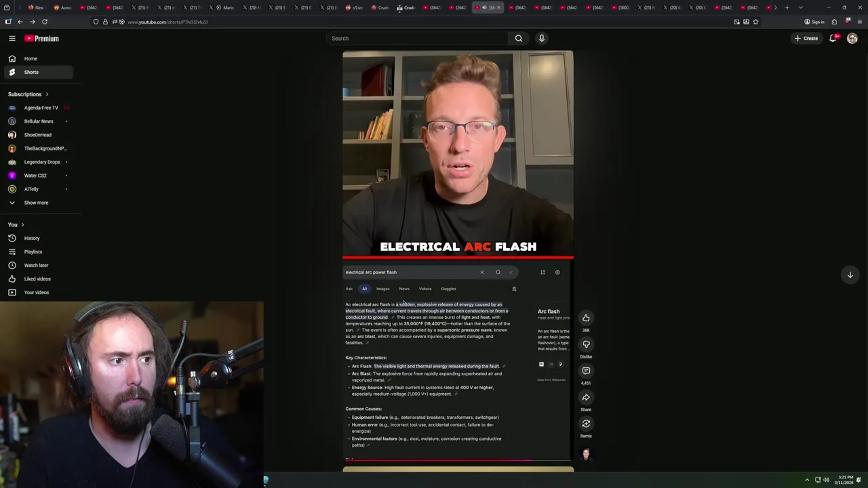Go to YouTube Home
Screen dimensions: 868x488
point(39,59)
